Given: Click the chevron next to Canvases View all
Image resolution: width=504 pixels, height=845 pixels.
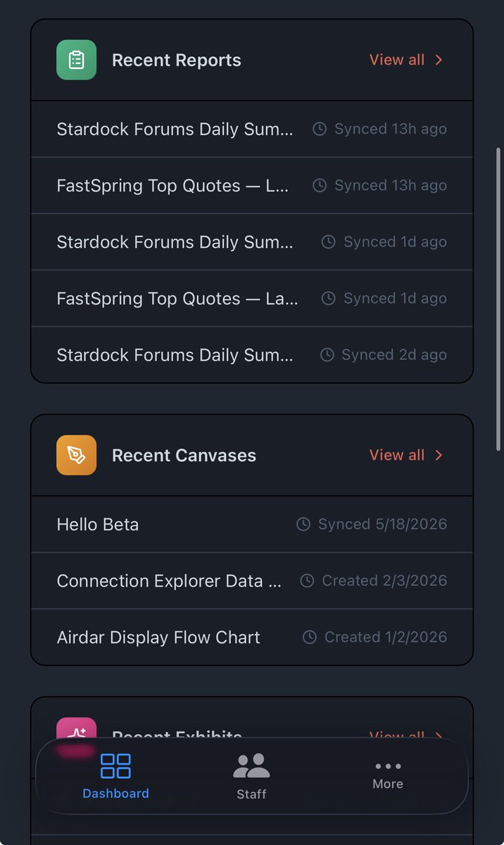Looking at the screenshot, I should 439,455.
